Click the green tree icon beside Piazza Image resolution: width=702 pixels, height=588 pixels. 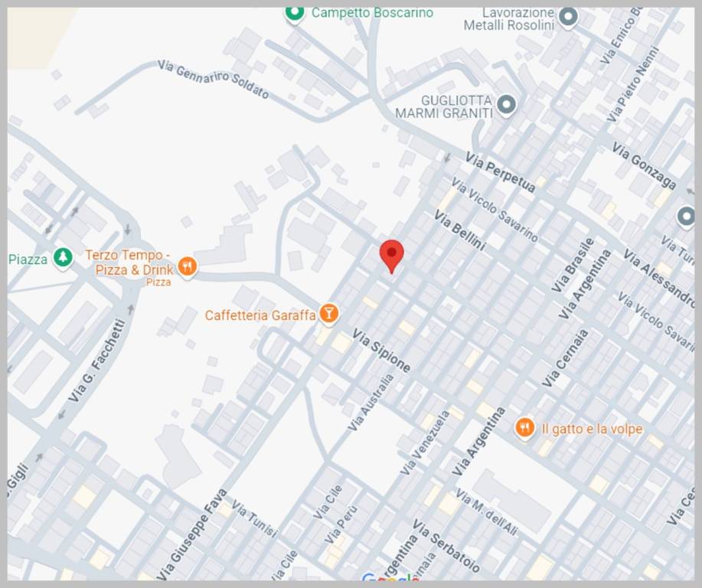point(63,259)
